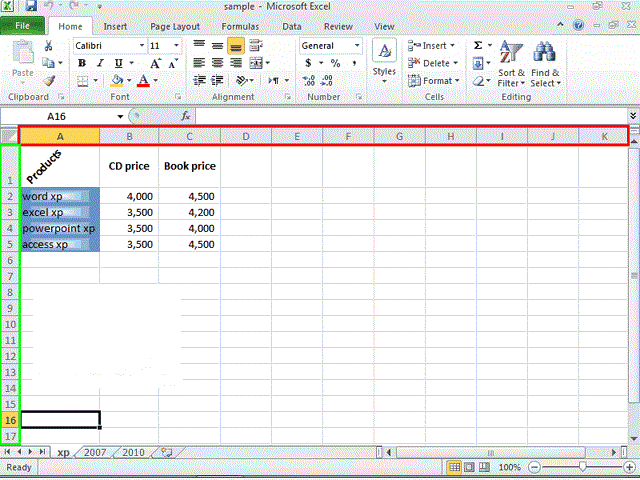Click the Middle Align icon
Screen dimensions: 640x480
pos(217,45)
